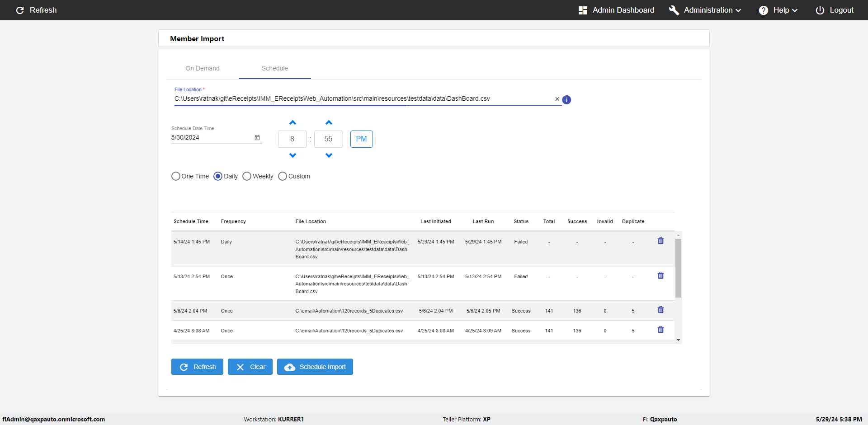This screenshot has height=425, width=868.
Task: Switch to the On Demand tab
Action: click(x=203, y=68)
